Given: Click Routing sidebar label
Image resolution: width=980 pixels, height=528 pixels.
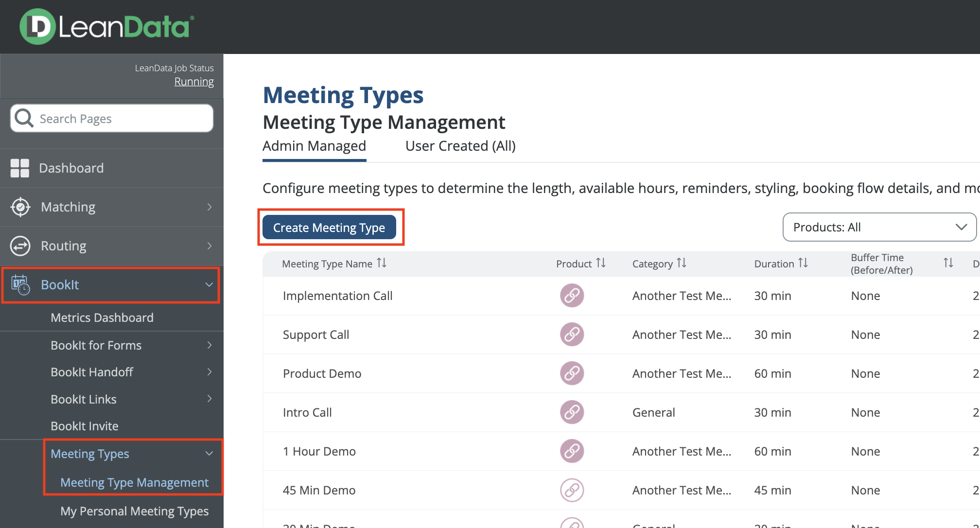Looking at the screenshot, I should pos(64,246).
